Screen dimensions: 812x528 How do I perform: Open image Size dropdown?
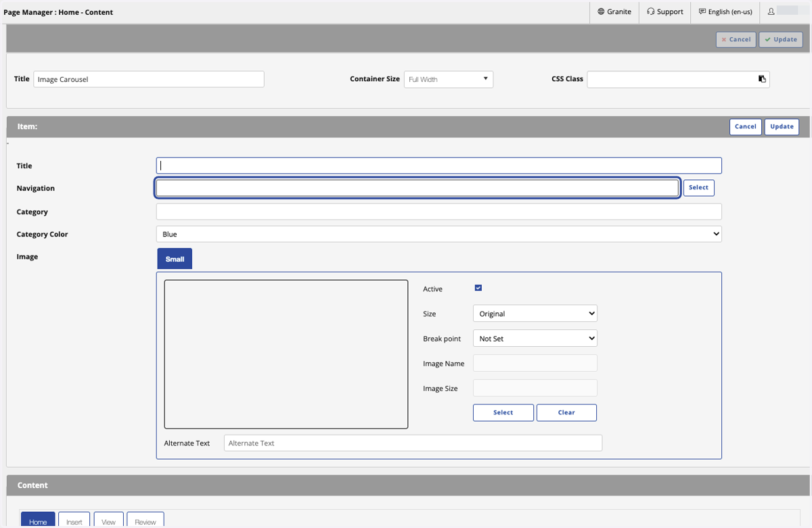pos(535,314)
